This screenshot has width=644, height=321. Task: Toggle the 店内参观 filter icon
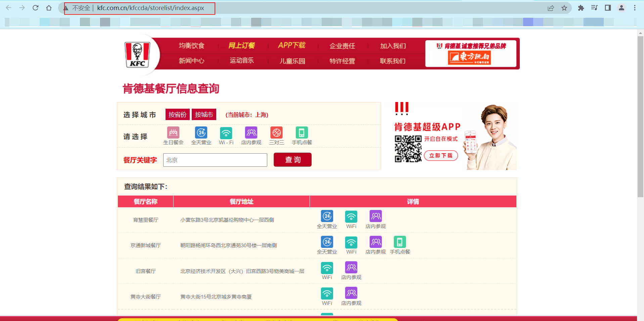pyautogui.click(x=251, y=132)
